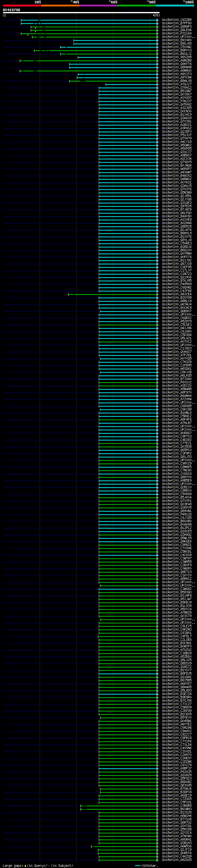The width and height of the screenshot is (197, 868).
Task: Select hit UniRef100_C6QRZ2
Action: click(177, 318)
